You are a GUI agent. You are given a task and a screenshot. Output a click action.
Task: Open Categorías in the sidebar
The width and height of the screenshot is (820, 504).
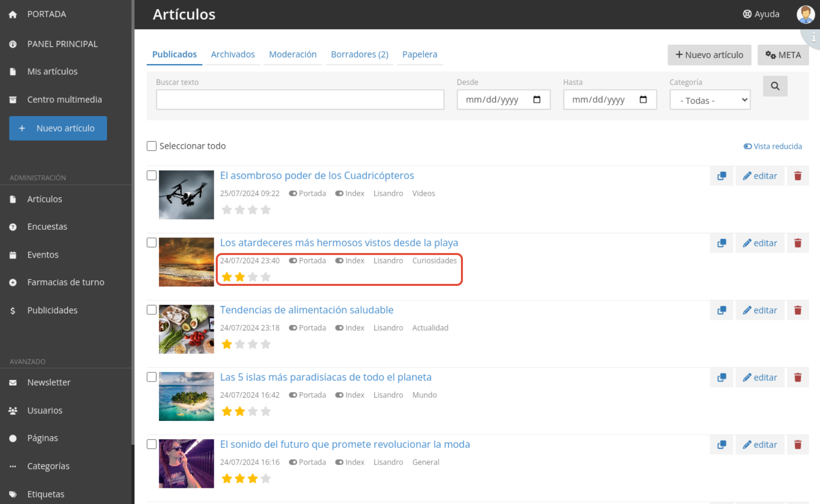click(x=48, y=466)
